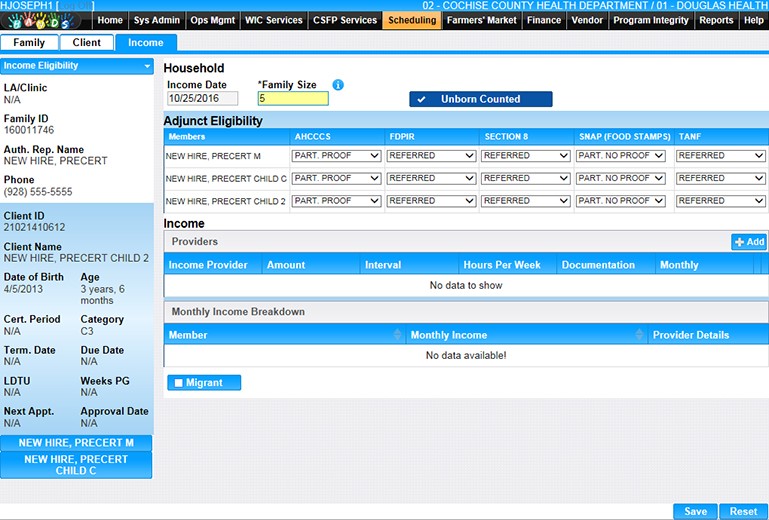Click the Save button

[695, 511]
